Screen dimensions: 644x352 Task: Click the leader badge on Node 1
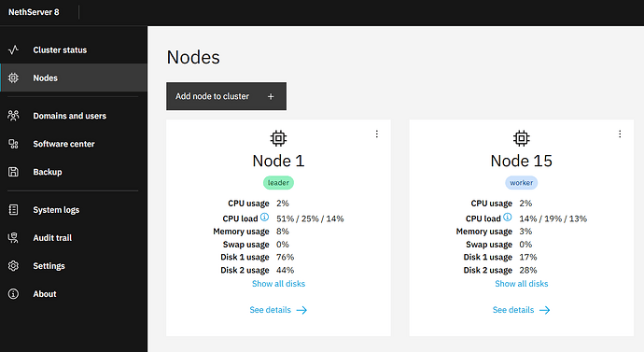tap(278, 183)
